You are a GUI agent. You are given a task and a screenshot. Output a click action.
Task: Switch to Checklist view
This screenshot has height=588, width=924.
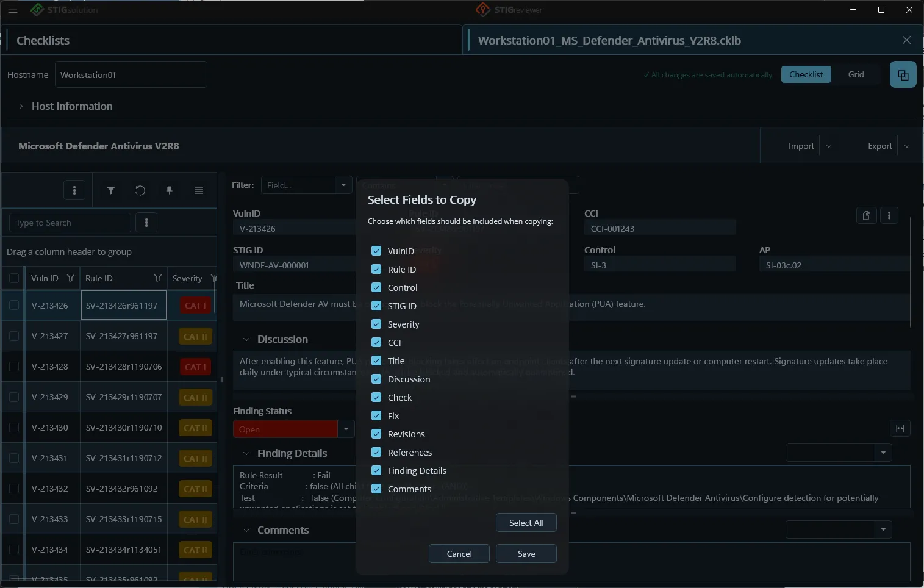(806, 74)
